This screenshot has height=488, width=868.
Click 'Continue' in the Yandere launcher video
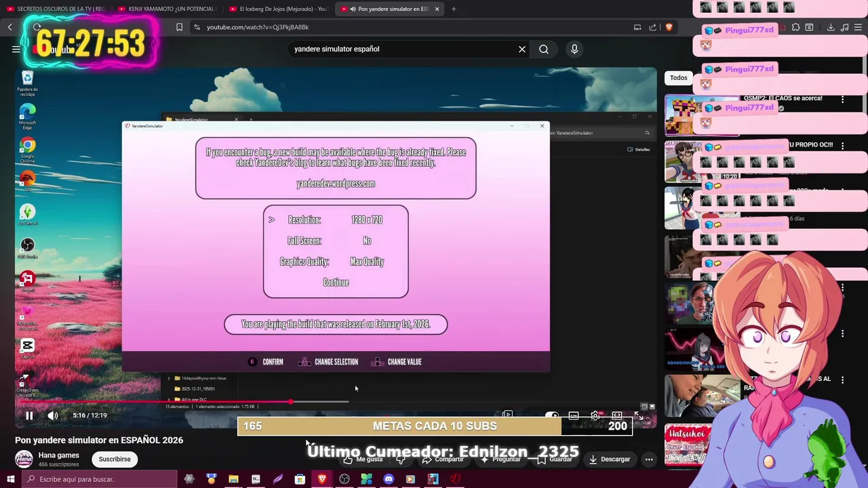click(336, 283)
